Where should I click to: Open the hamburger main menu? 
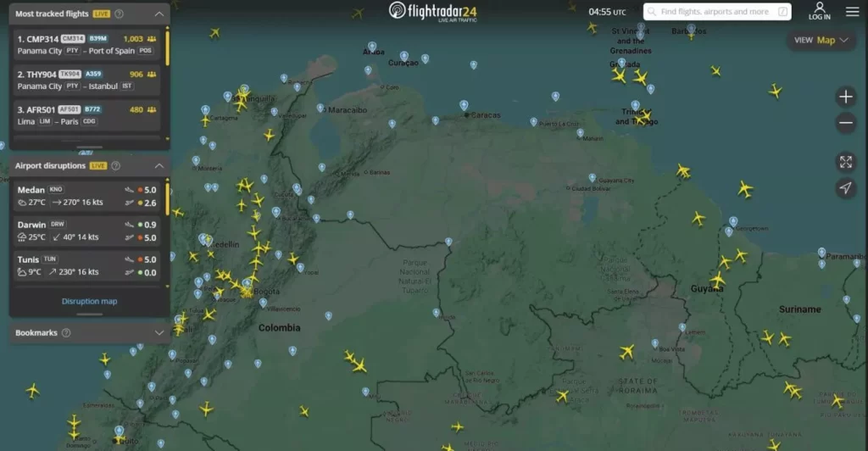click(x=852, y=12)
